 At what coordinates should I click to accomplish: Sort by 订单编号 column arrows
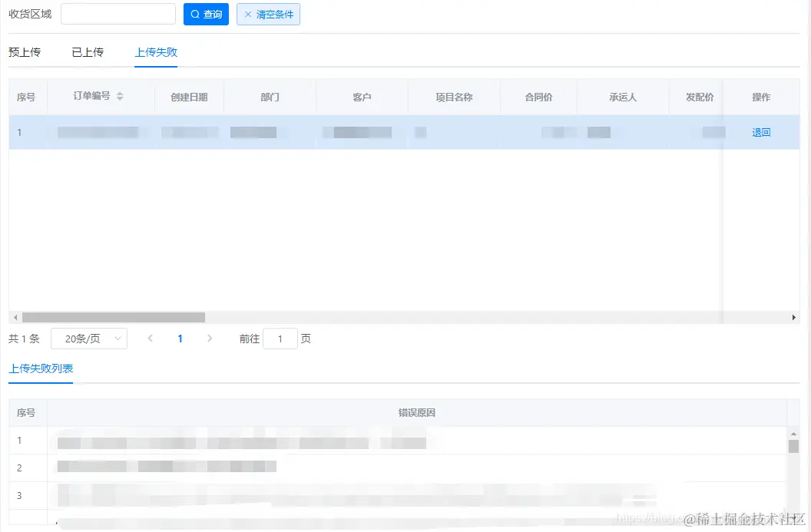(120, 96)
